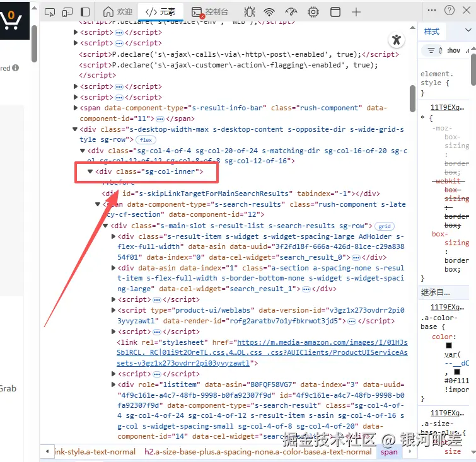
Task: Open the three-dot customize DevTools menu
Action: coord(432,10)
